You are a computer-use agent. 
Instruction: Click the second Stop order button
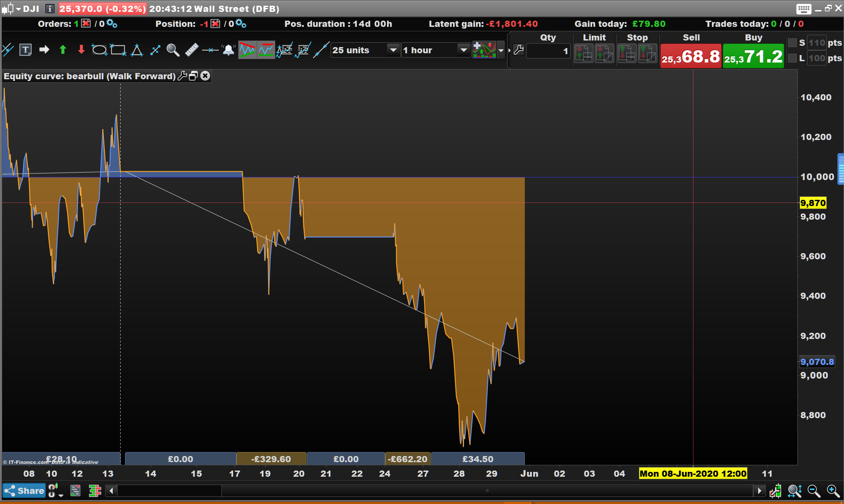[647, 53]
